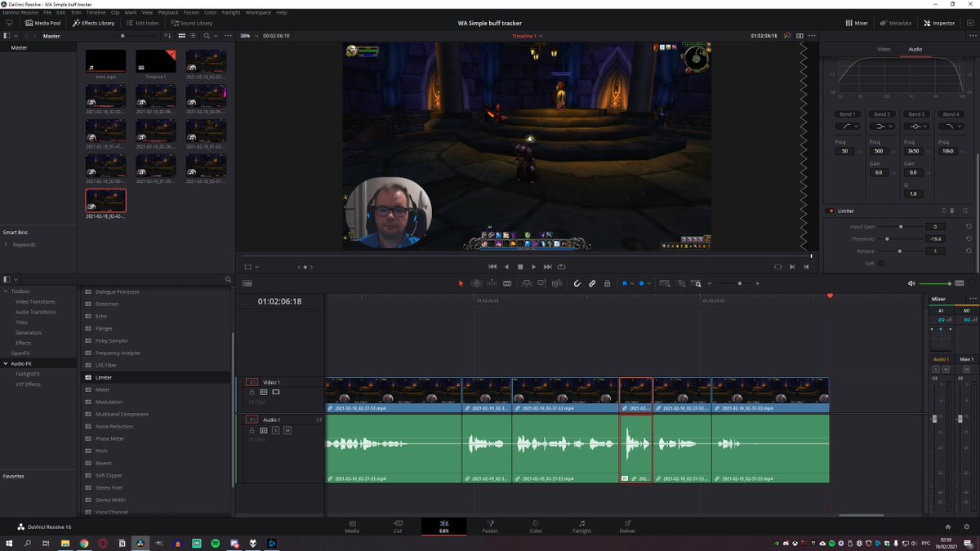Open the Timeline 1 name dropdown
980x551 pixels.
[527, 36]
